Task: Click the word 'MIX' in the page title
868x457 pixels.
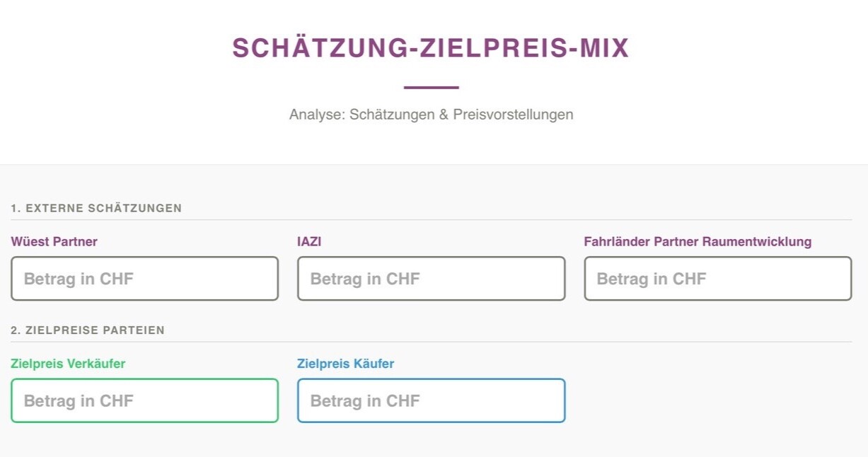Action: (604, 48)
